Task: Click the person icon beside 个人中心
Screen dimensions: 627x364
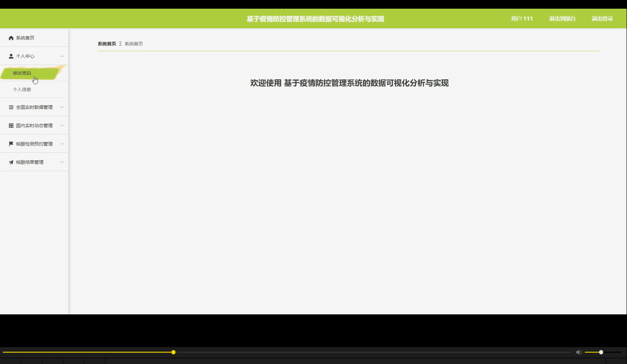Action: [x=11, y=56]
